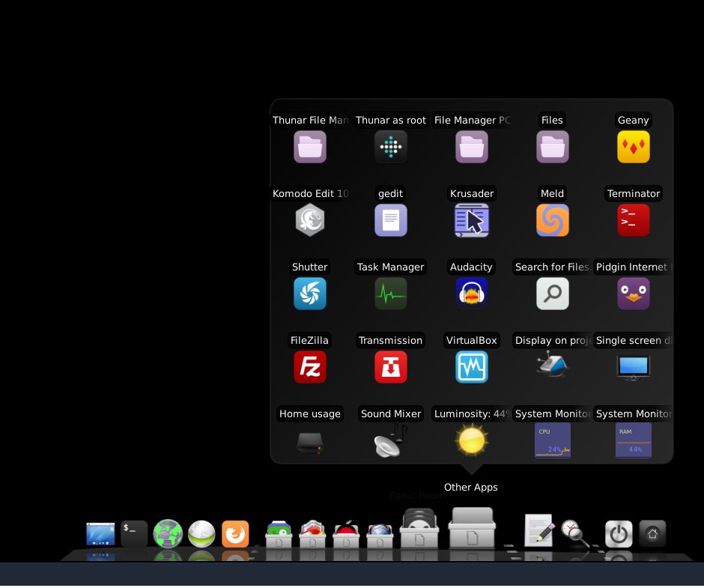Expand the Panic Room face stack

419,529
